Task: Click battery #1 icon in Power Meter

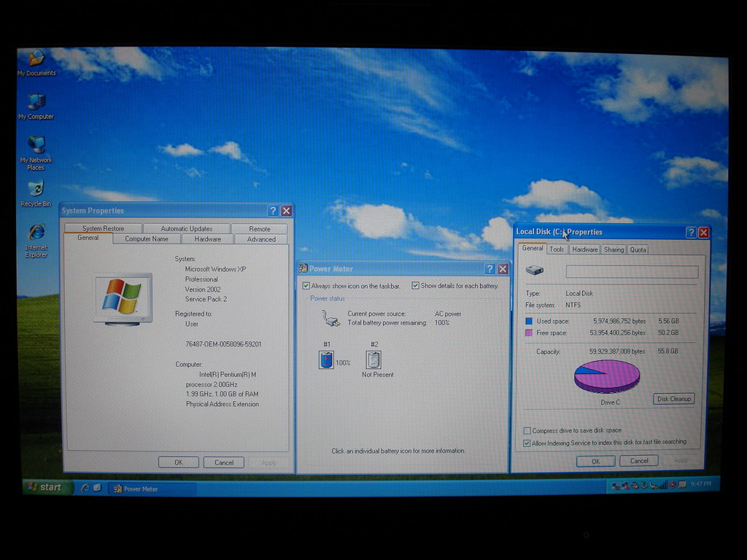Action: click(326, 359)
